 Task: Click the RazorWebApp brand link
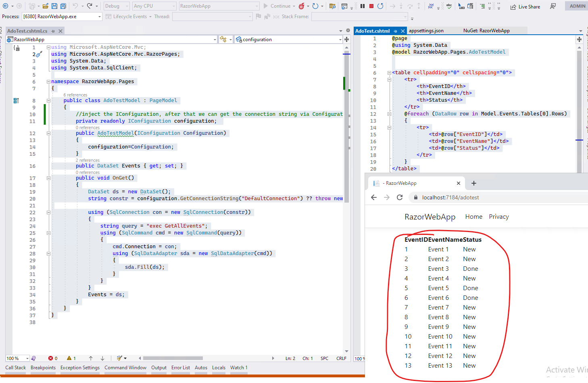(x=430, y=217)
